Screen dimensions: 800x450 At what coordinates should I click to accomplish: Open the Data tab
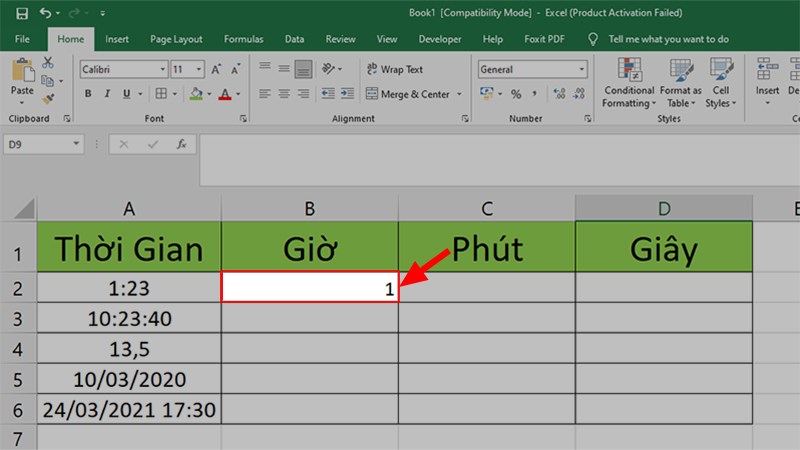(x=294, y=39)
